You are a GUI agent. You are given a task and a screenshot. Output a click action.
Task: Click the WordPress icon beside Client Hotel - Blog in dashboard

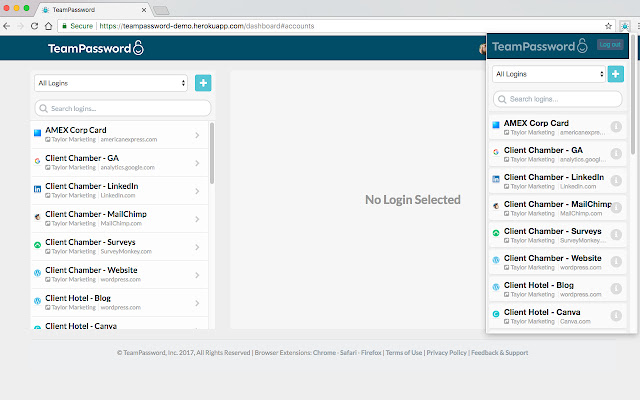(x=37, y=301)
